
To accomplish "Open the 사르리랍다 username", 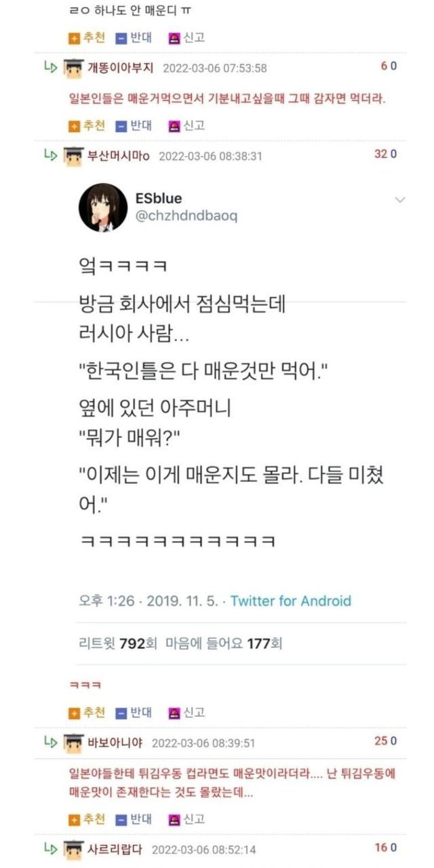I will click(115, 849).
